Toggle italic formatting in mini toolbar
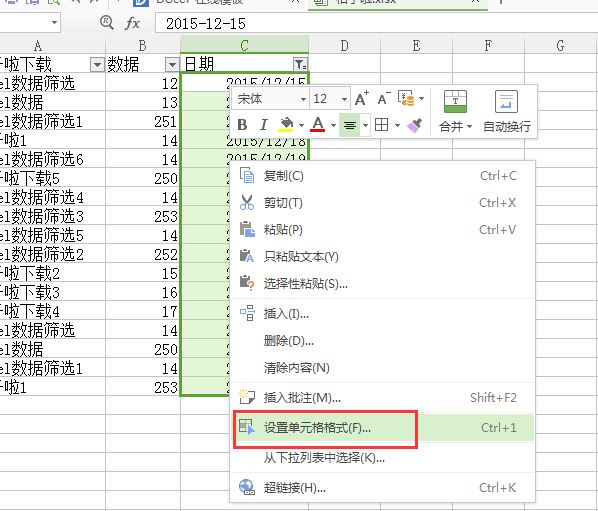598x511 pixels. 263,125
